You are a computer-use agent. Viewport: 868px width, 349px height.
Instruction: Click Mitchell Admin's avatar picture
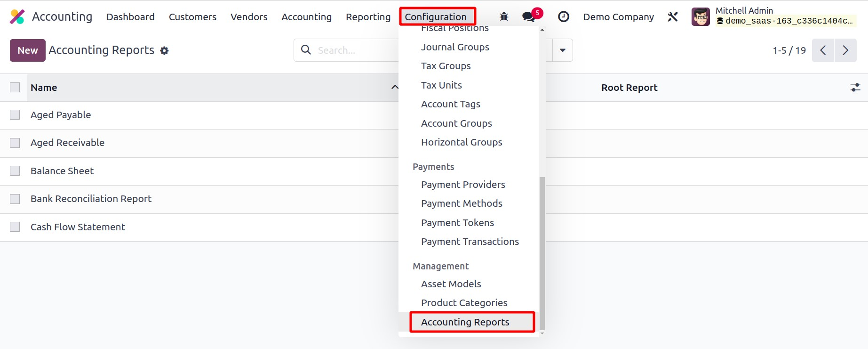(x=701, y=17)
